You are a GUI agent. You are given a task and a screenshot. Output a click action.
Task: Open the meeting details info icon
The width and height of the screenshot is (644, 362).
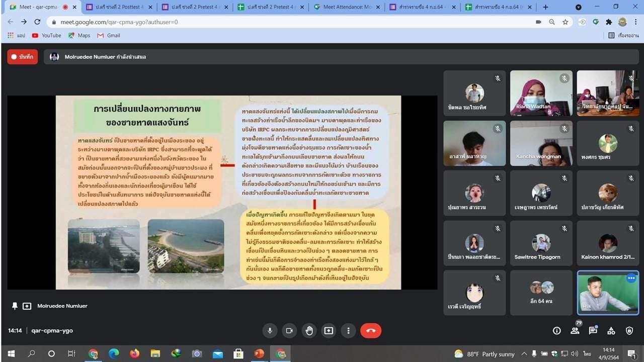click(x=556, y=330)
